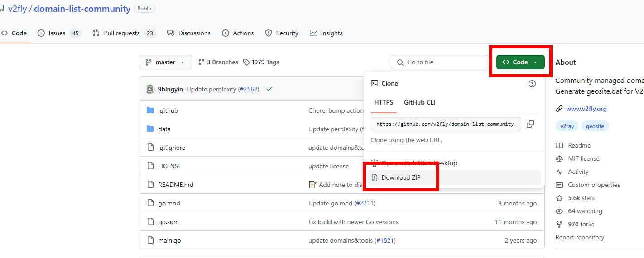Open the Update perplexity commit message

tap(211, 89)
